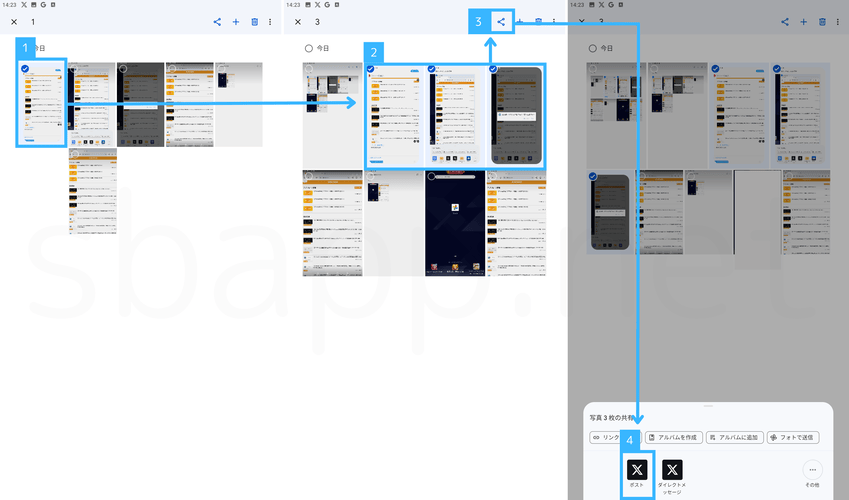Screen dimensions: 849x500
Task: Click the plus add-to icon in left panel
Action: point(236,21)
